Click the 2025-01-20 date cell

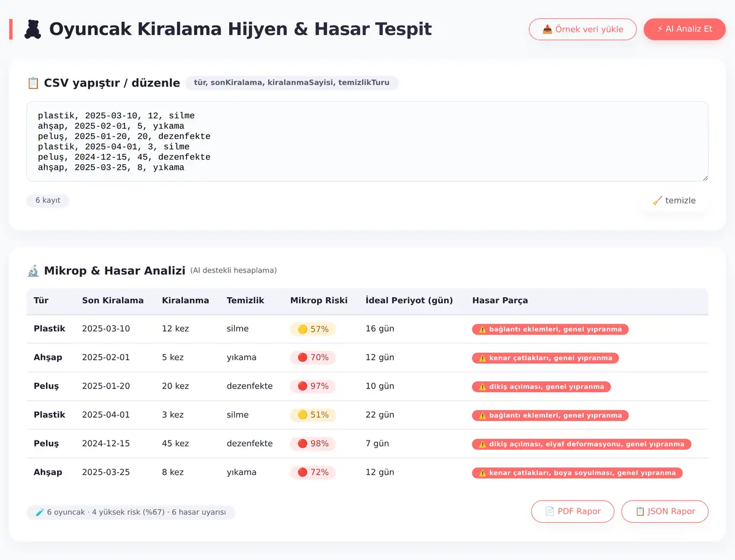(106, 387)
